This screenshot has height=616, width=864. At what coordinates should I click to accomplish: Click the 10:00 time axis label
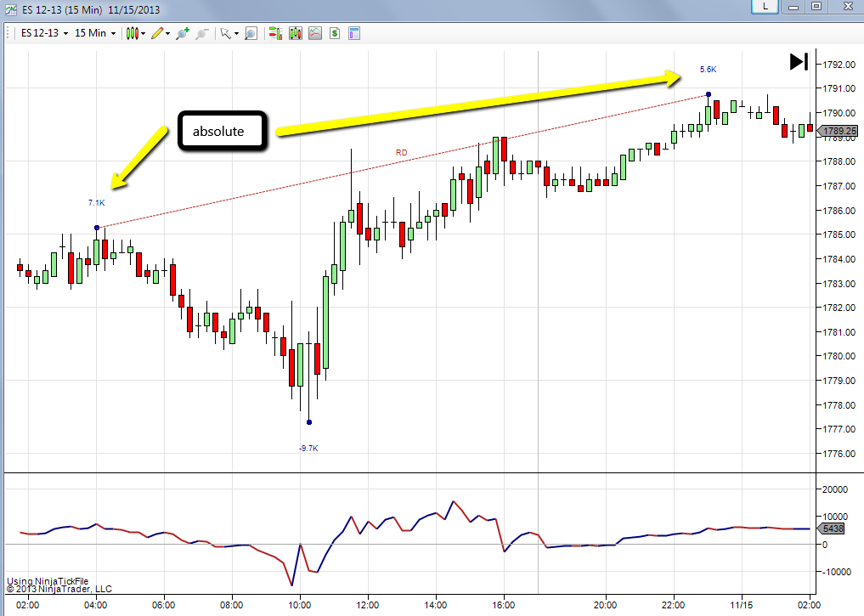coord(300,605)
